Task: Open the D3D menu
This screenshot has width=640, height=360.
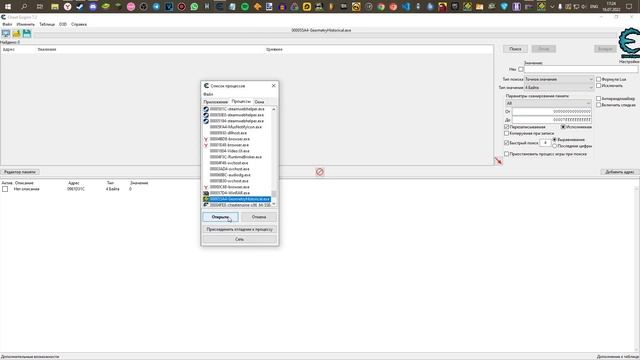Action: [63, 24]
